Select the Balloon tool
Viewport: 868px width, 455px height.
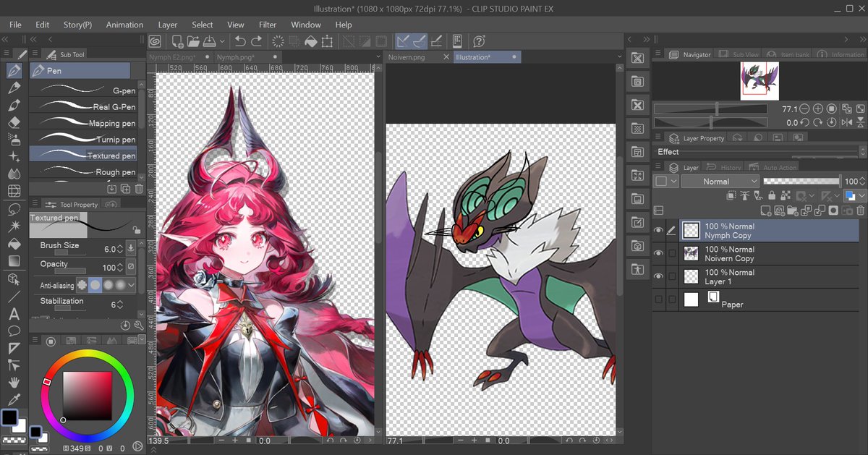click(x=14, y=331)
